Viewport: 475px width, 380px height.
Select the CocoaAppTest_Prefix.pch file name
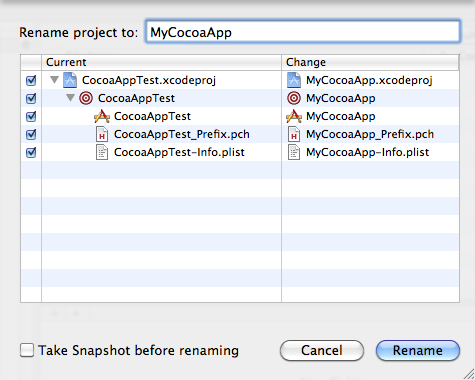(182, 134)
